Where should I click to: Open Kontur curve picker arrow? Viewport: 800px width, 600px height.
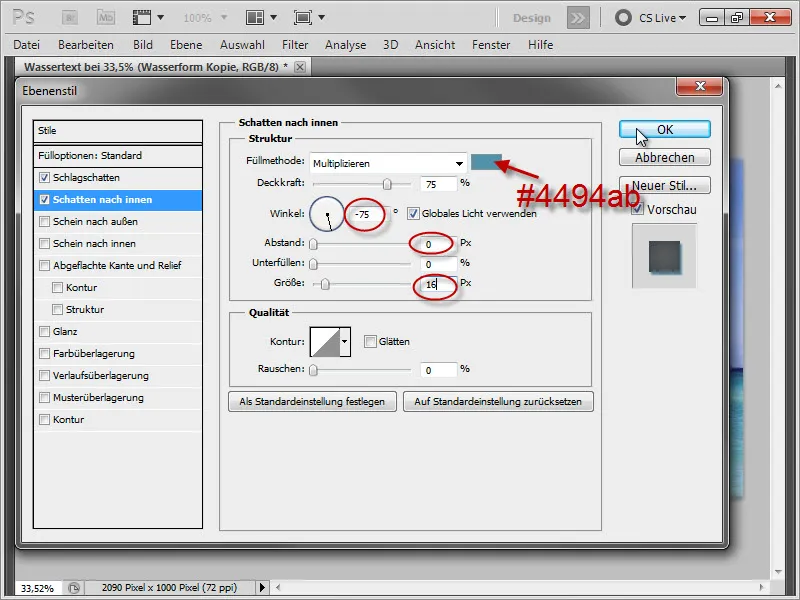(345, 341)
